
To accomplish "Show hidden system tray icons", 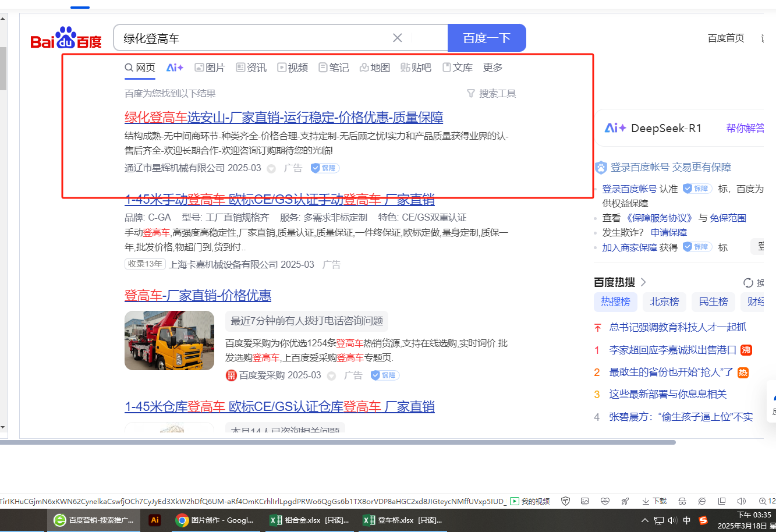I will coord(644,520).
